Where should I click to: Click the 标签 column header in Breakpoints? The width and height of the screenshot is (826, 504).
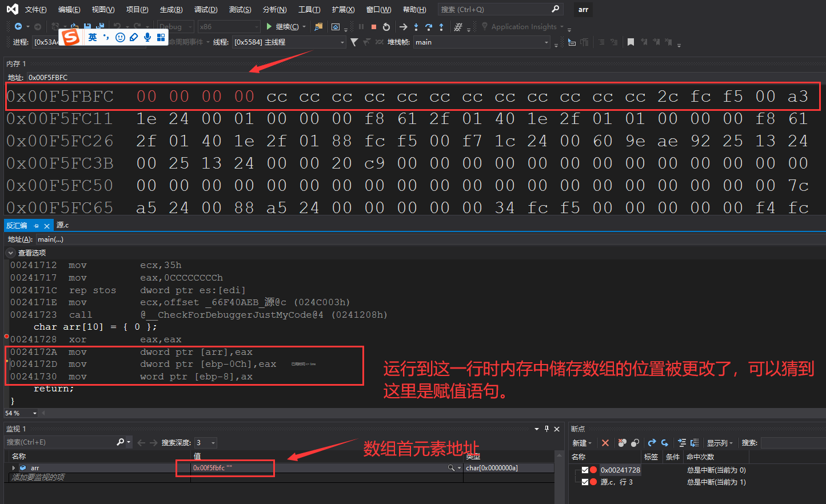pyautogui.click(x=651, y=457)
